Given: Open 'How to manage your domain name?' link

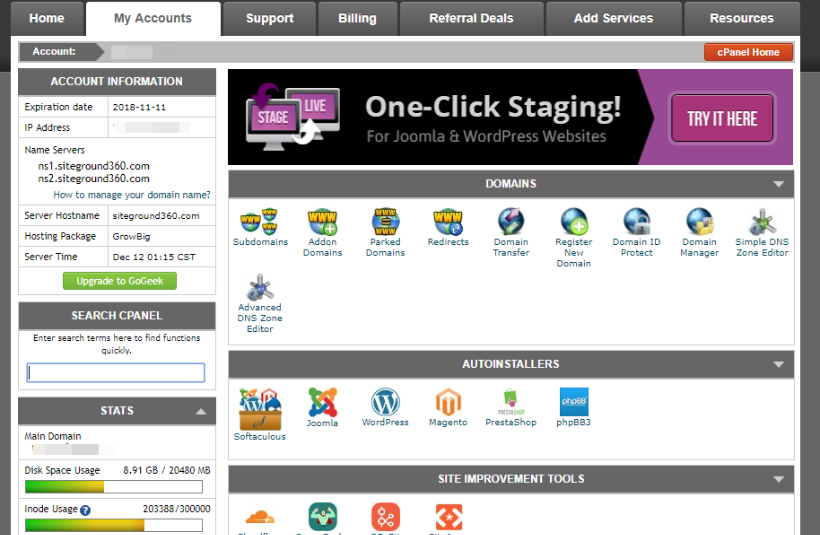Looking at the screenshot, I should 132,195.
